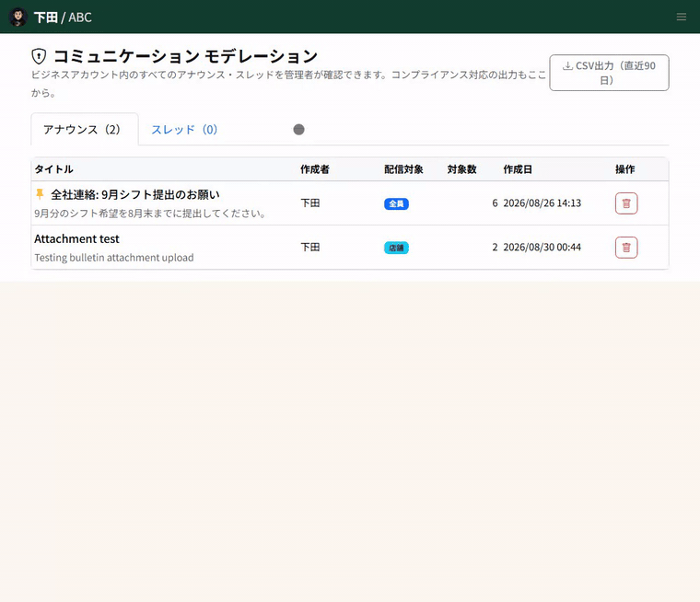
Task: Click date 2026/08/26 14:13
Action: (x=542, y=203)
